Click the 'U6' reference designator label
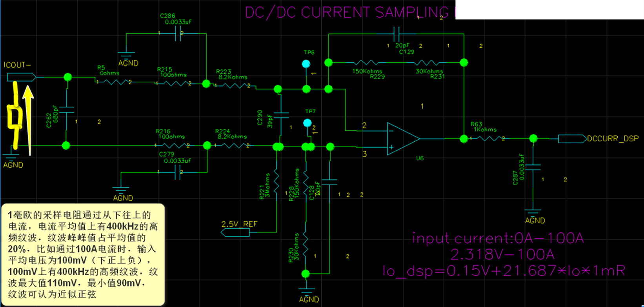 click(420, 158)
